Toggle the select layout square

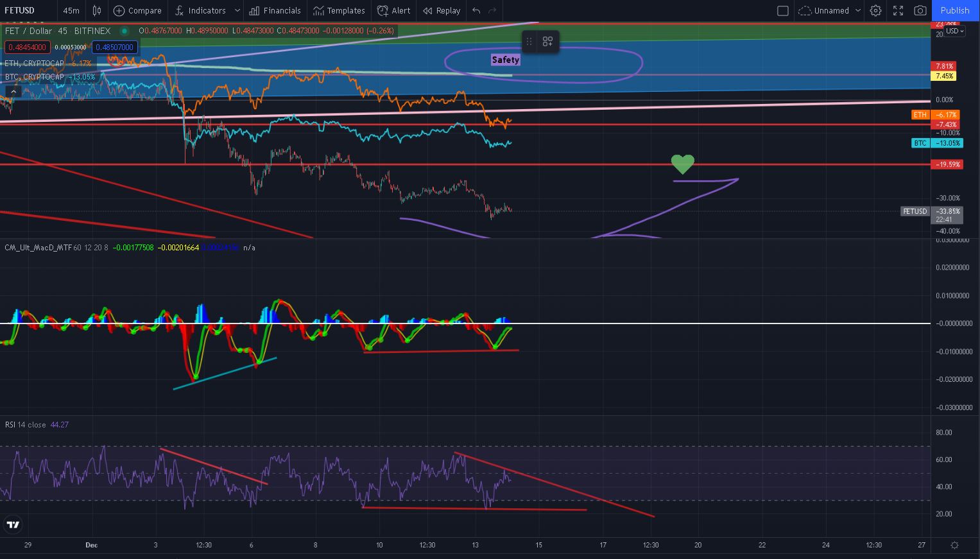[x=782, y=10]
